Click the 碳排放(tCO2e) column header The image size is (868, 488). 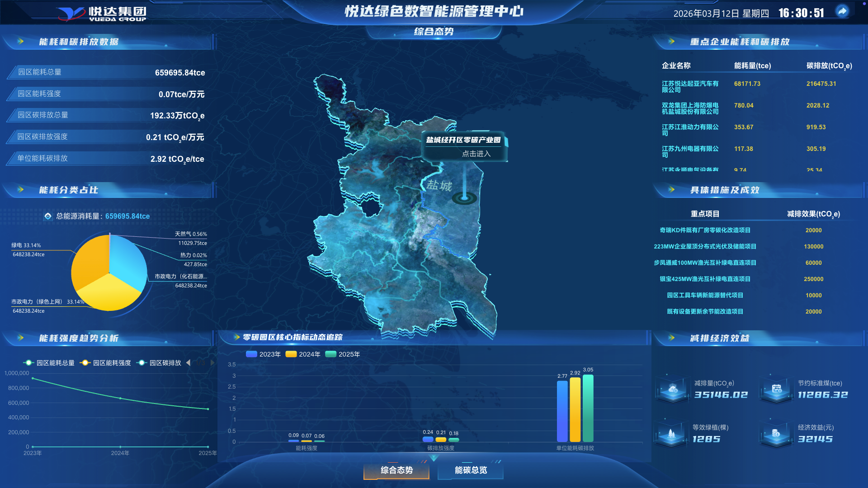[829, 66]
